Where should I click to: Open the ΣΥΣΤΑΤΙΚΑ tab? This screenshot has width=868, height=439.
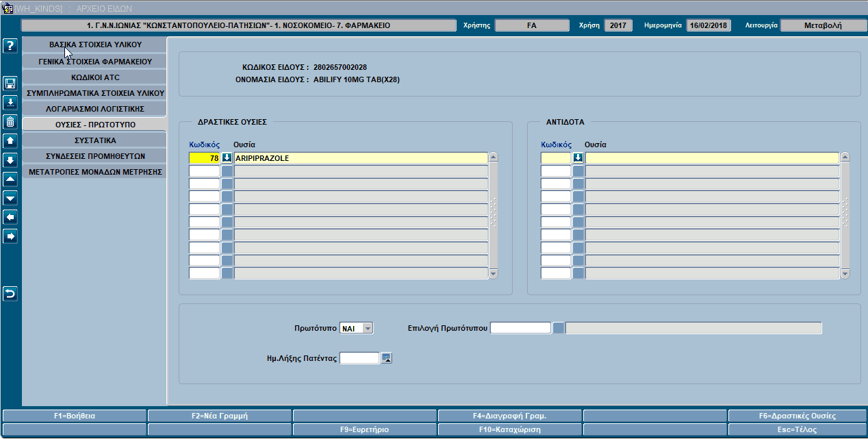tap(94, 140)
